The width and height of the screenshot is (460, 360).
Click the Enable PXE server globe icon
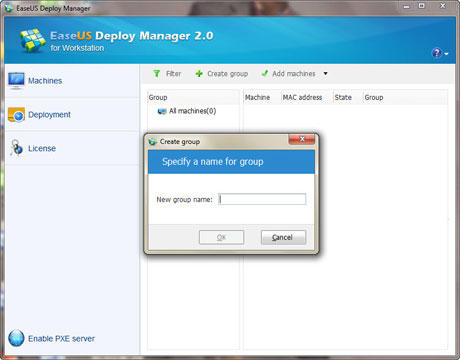(x=16, y=338)
